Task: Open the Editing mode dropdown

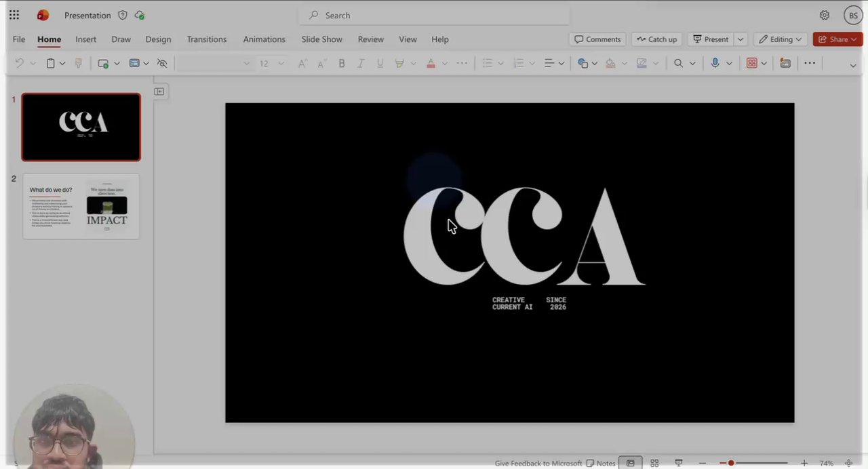Action: (x=780, y=39)
